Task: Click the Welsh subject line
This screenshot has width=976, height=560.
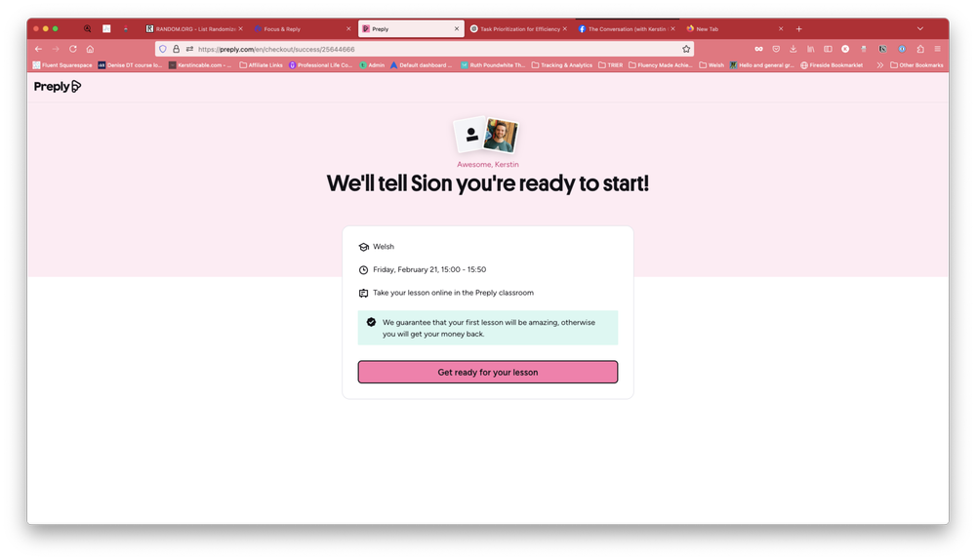Action: coord(384,247)
